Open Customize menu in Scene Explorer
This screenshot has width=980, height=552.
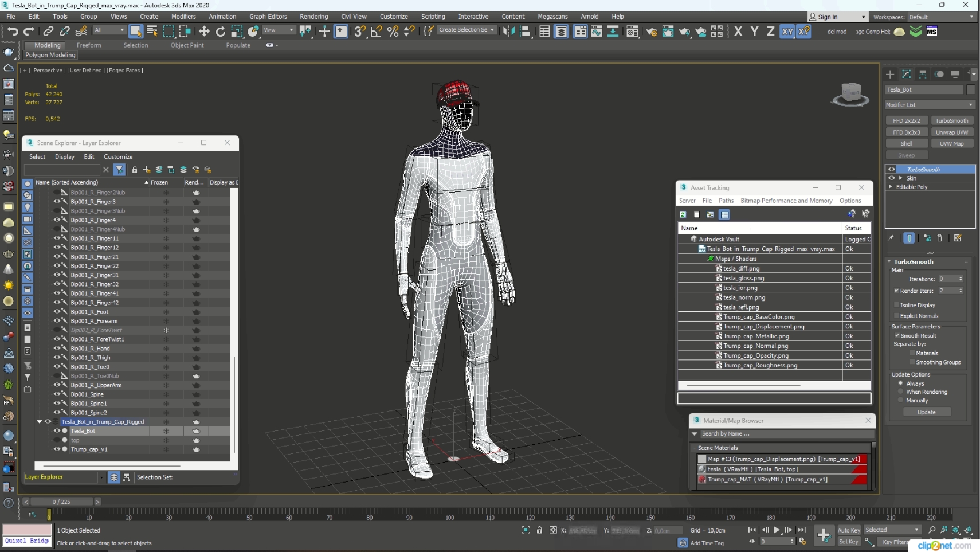[118, 156]
